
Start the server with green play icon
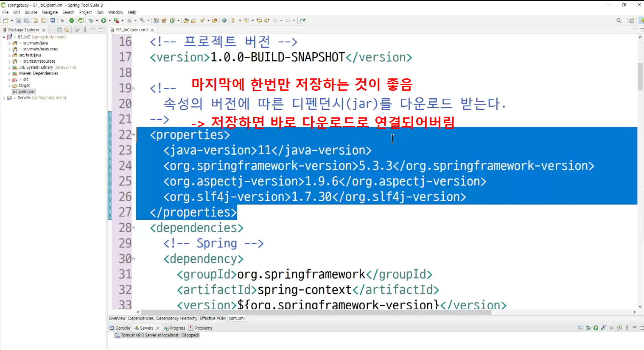coord(596,328)
